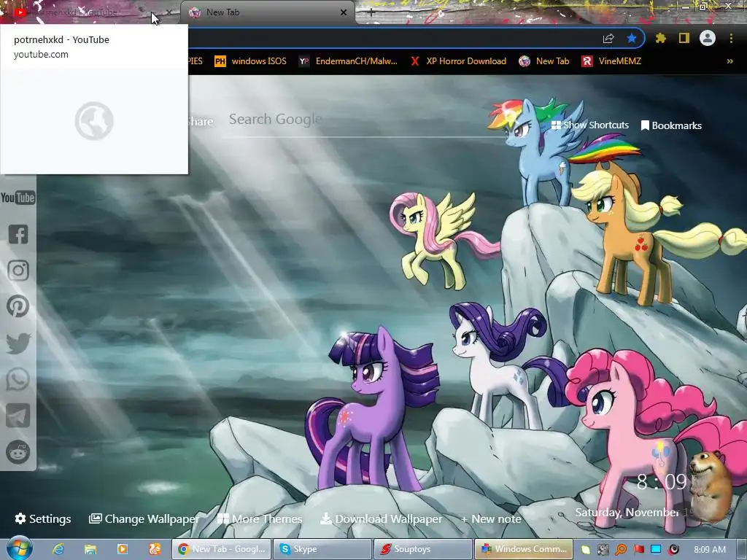The width and height of the screenshot is (747, 560).
Task: Click the orange magnifier tray icon
Action: (x=621, y=550)
